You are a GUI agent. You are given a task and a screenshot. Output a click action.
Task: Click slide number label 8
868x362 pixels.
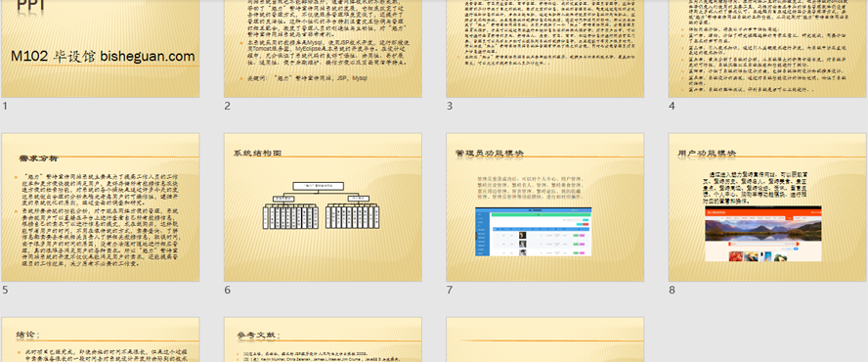pyautogui.click(x=673, y=290)
